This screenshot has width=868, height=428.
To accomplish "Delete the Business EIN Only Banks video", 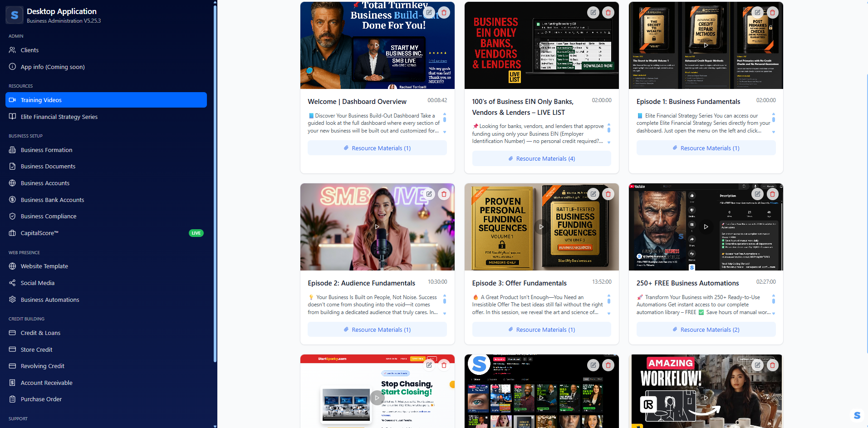I will 608,13.
